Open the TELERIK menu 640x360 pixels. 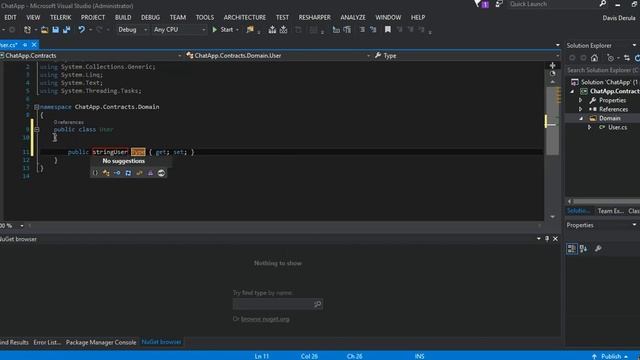click(60, 18)
